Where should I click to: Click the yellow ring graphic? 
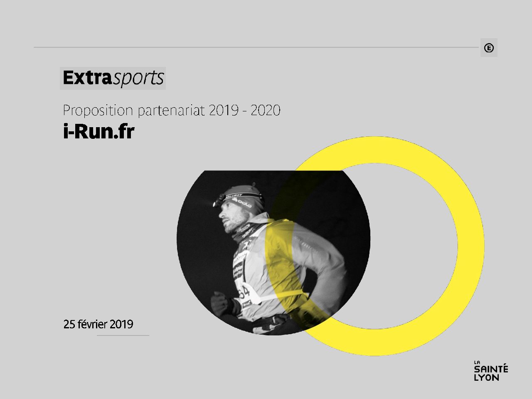point(471,245)
